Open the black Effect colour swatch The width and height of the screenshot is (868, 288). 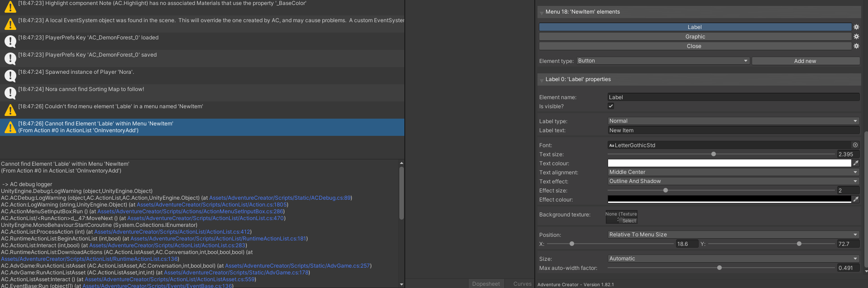click(729, 199)
